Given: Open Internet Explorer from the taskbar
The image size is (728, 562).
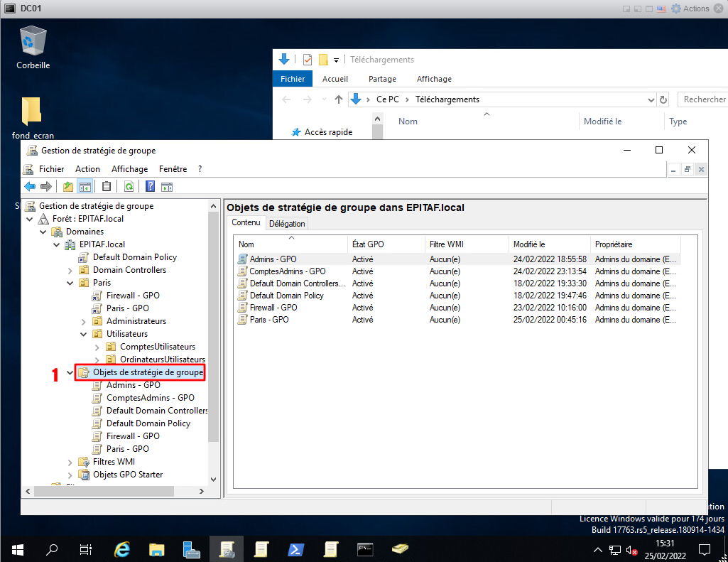Looking at the screenshot, I should click(122, 549).
